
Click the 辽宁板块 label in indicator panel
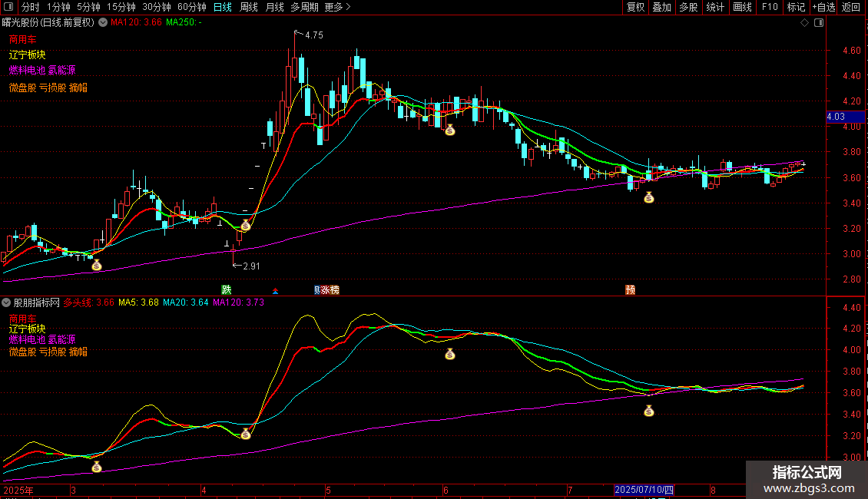(27, 329)
